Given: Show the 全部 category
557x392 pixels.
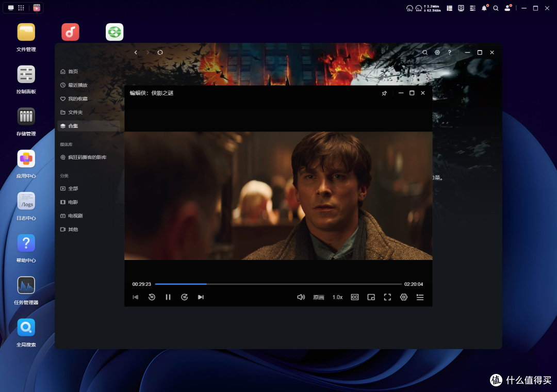Looking at the screenshot, I should [x=89, y=188].
